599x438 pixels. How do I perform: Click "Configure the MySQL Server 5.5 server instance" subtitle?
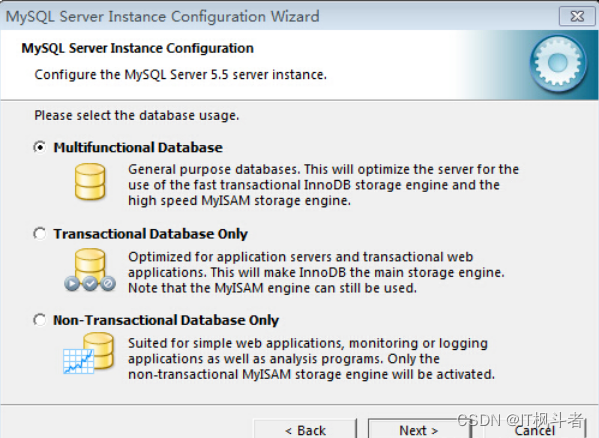[181, 74]
